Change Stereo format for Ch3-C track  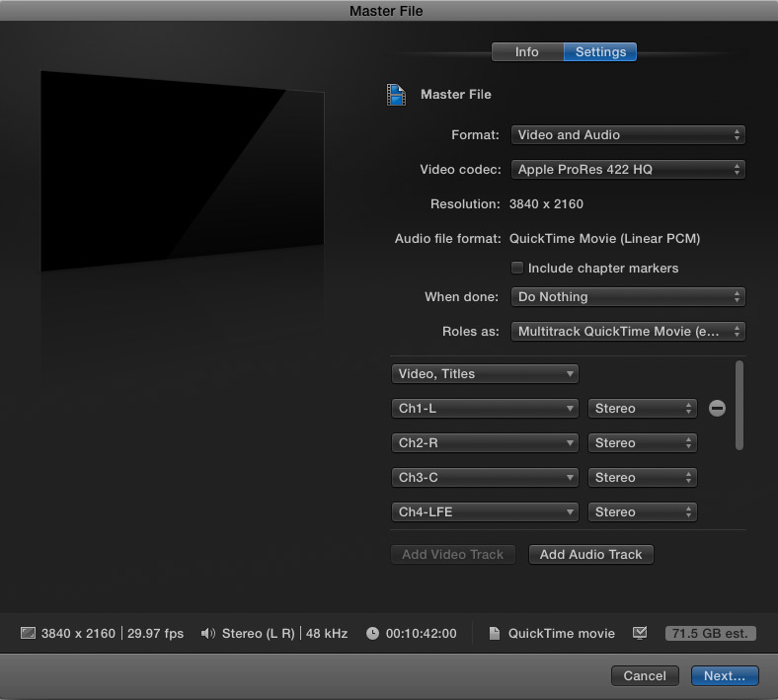(643, 477)
